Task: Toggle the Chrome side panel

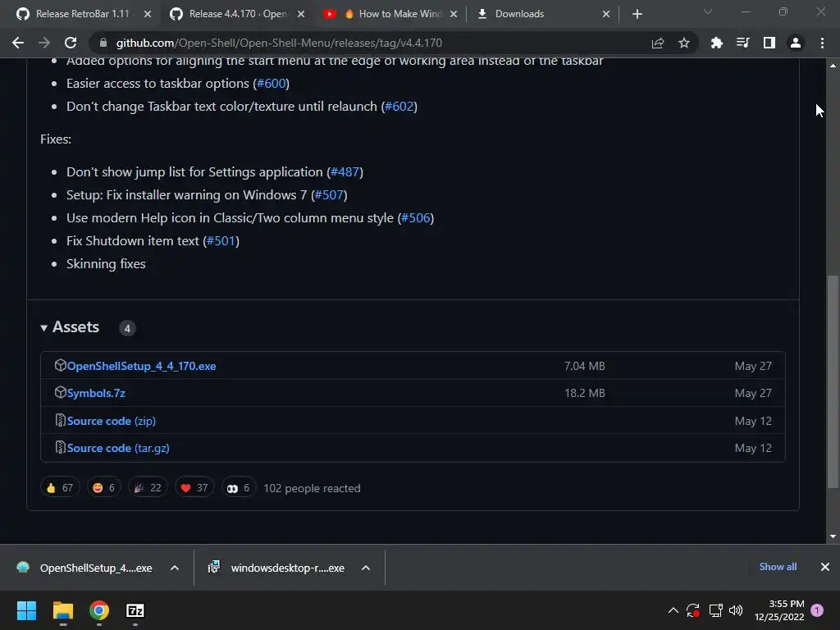Action: point(769,43)
